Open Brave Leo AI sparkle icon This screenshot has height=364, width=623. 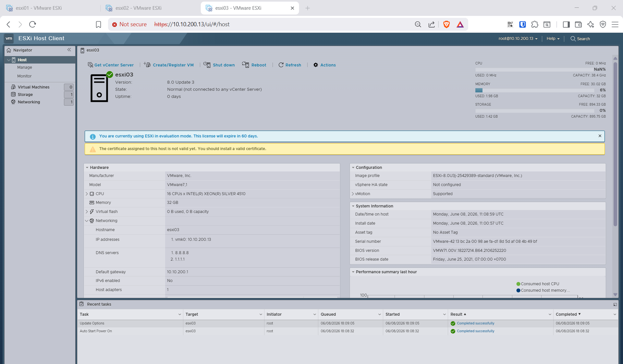click(591, 24)
